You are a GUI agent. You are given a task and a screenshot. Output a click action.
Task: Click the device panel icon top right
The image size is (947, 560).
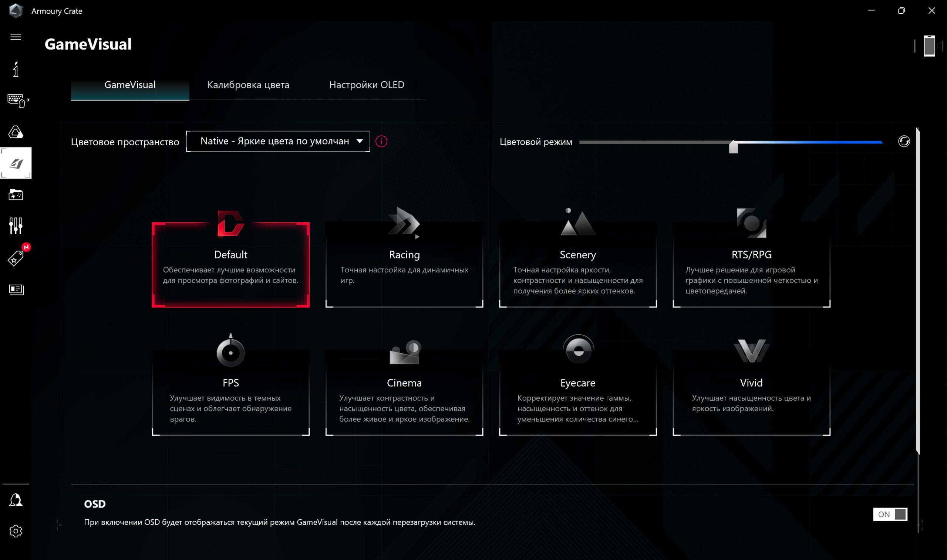click(929, 46)
